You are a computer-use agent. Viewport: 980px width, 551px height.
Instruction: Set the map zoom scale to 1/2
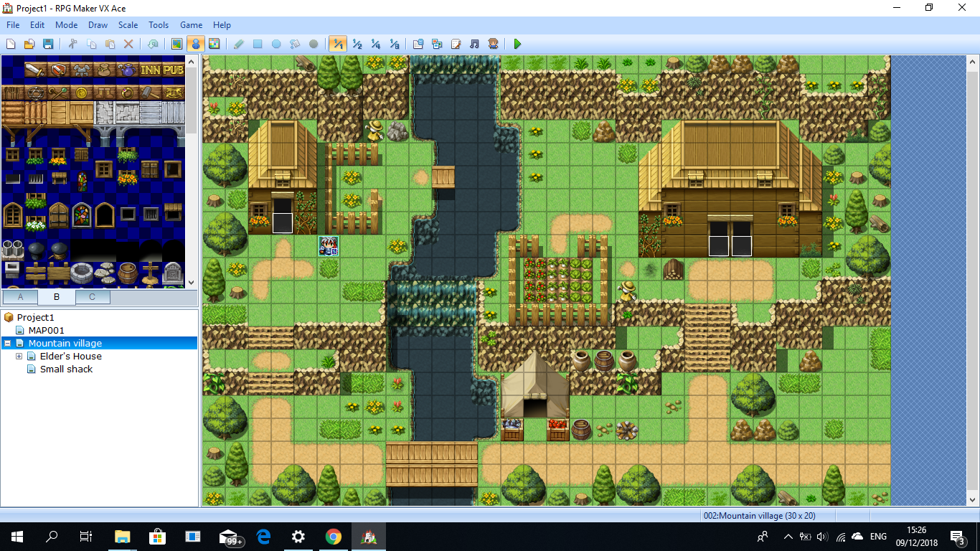click(x=357, y=44)
